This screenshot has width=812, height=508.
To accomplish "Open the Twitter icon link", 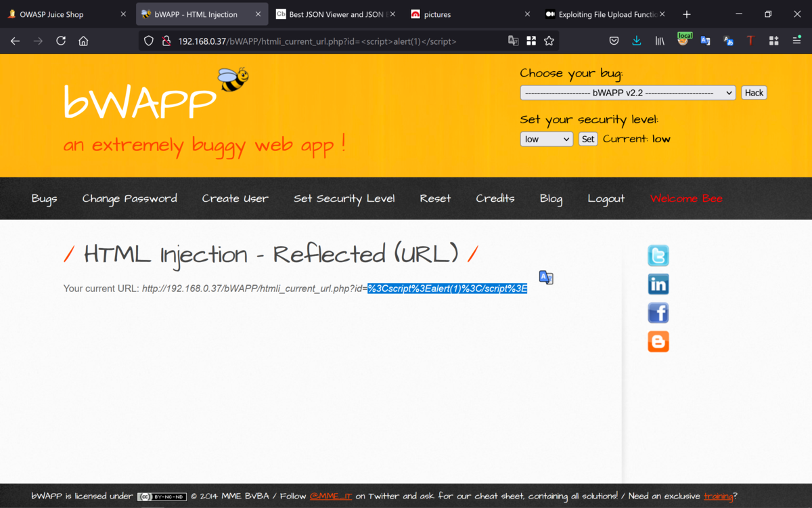I will click(x=658, y=255).
